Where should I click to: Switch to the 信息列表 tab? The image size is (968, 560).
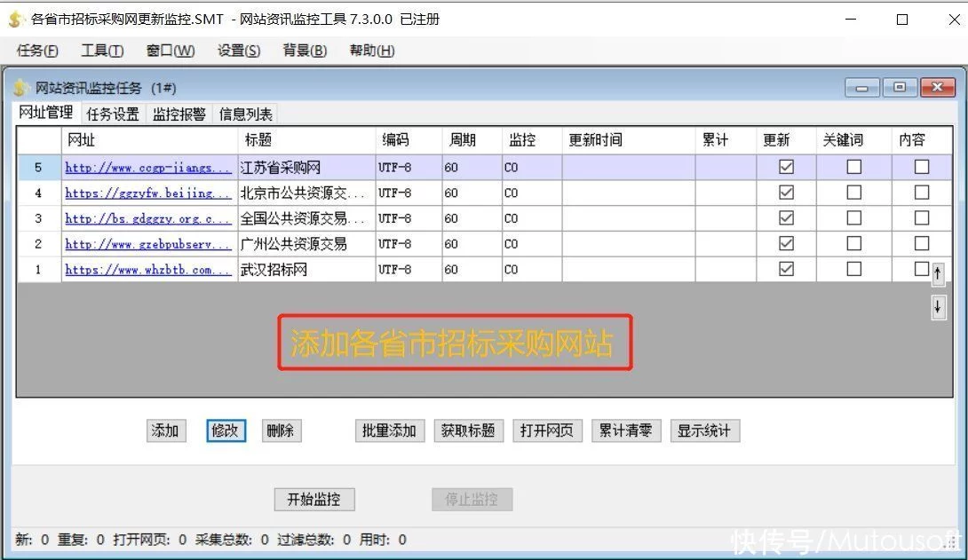click(245, 114)
